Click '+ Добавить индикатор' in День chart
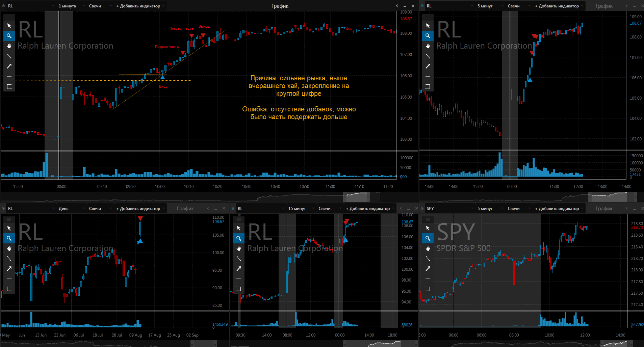644x347 pixels. [140, 209]
